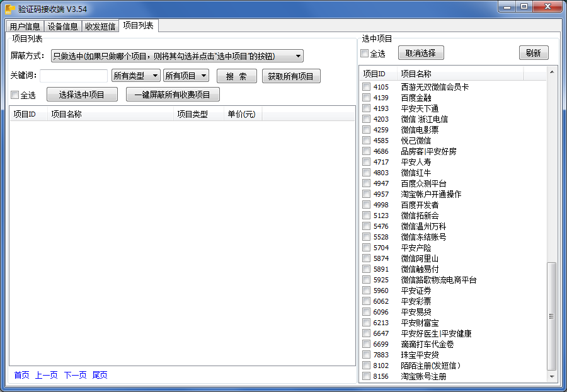Check the box for 5528 微信冻结账号
The image size is (567, 392).
(x=366, y=237)
